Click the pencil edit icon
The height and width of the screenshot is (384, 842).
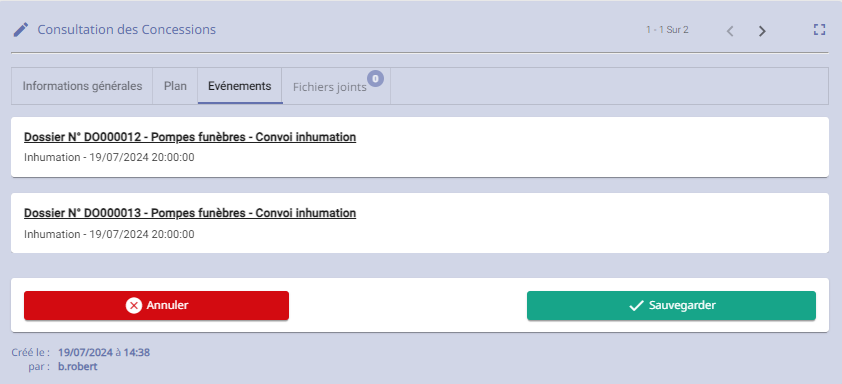[x=20, y=30]
